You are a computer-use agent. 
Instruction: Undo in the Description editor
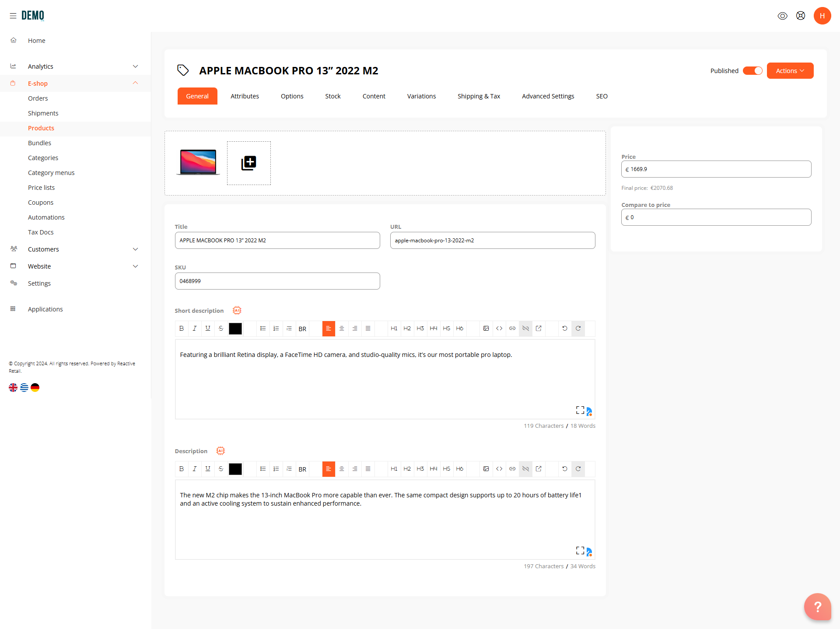point(565,469)
